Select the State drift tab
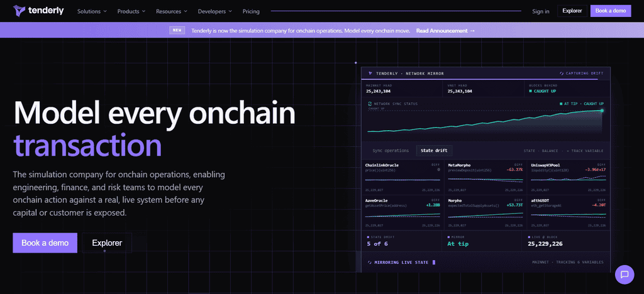The image size is (644, 294). point(434,151)
